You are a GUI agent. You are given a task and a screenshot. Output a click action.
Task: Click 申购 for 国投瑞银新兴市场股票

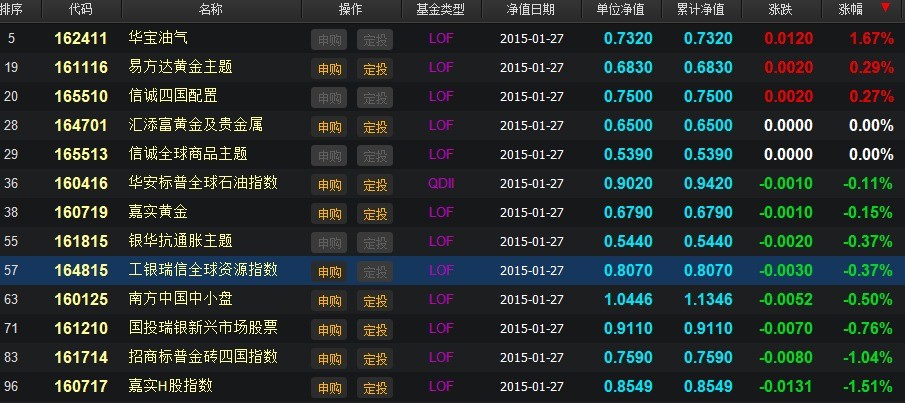click(330, 330)
